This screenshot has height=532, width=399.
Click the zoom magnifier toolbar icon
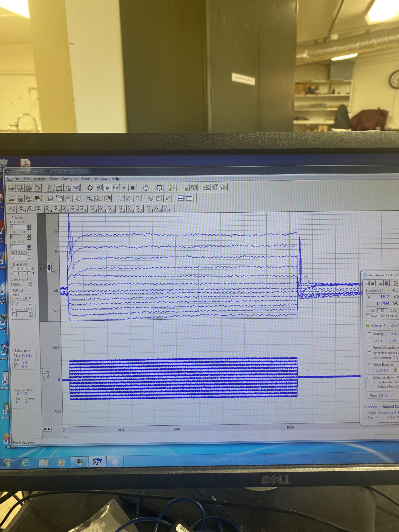point(90,198)
